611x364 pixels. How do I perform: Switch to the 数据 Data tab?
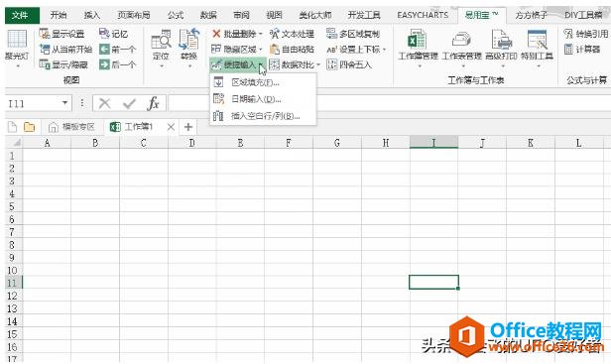pyautogui.click(x=208, y=15)
